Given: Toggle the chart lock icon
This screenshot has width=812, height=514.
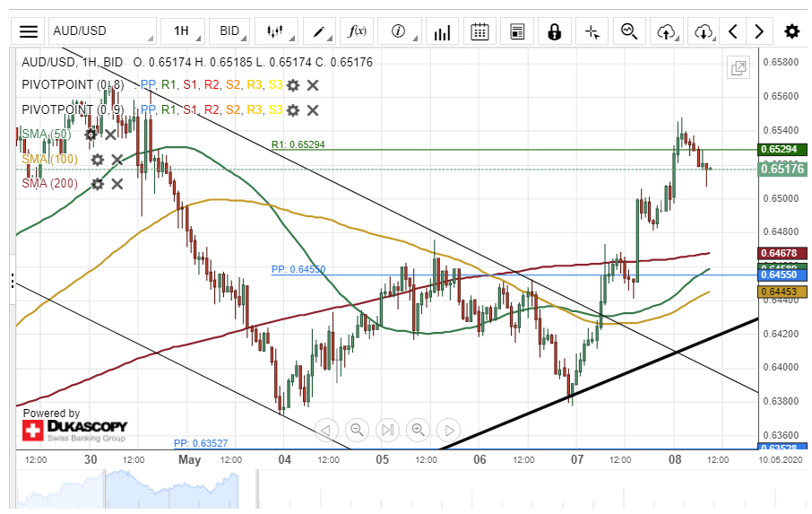Looking at the screenshot, I should (554, 31).
